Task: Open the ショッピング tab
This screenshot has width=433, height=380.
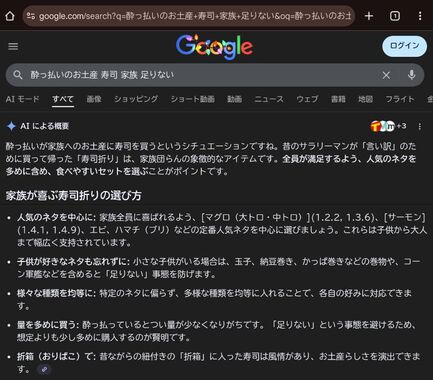Action: [136, 99]
